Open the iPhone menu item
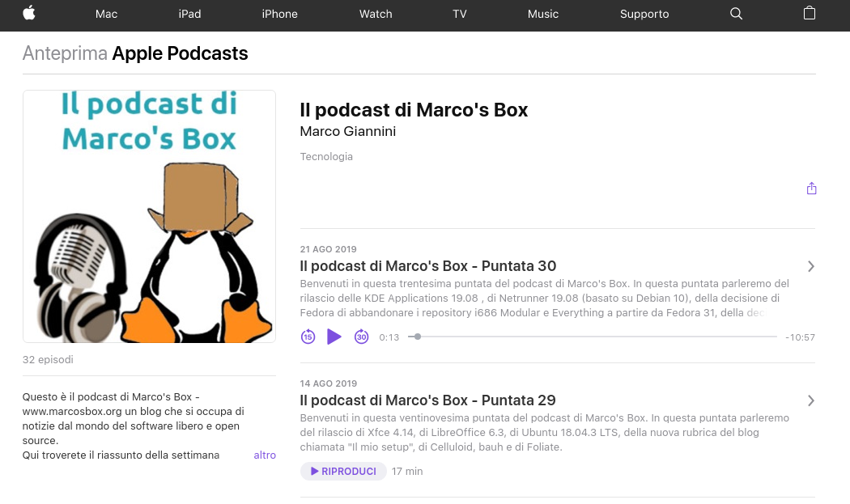Viewport: 850px width, 504px height. [280, 14]
